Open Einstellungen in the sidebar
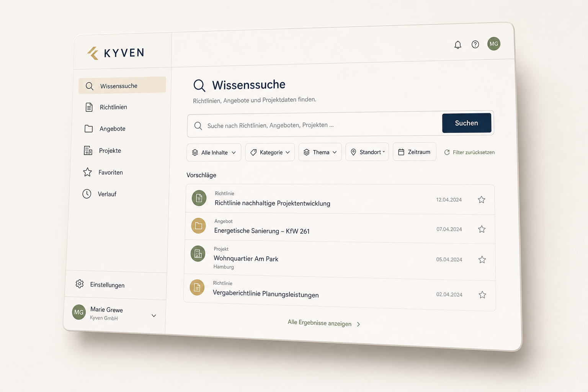This screenshot has height=392, width=588. tap(116, 285)
